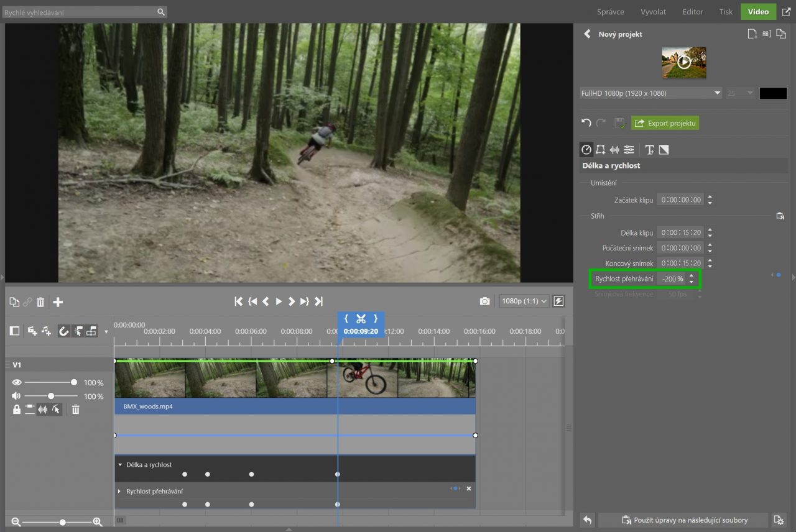Click the Export projektu button

pyautogui.click(x=665, y=123)
